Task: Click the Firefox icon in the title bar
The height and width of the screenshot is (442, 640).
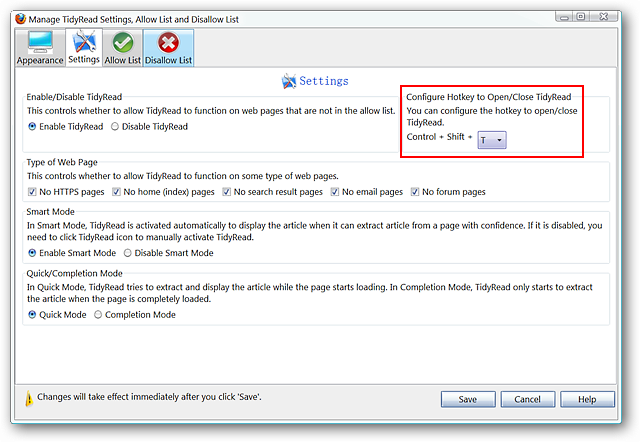Action: 20,19
